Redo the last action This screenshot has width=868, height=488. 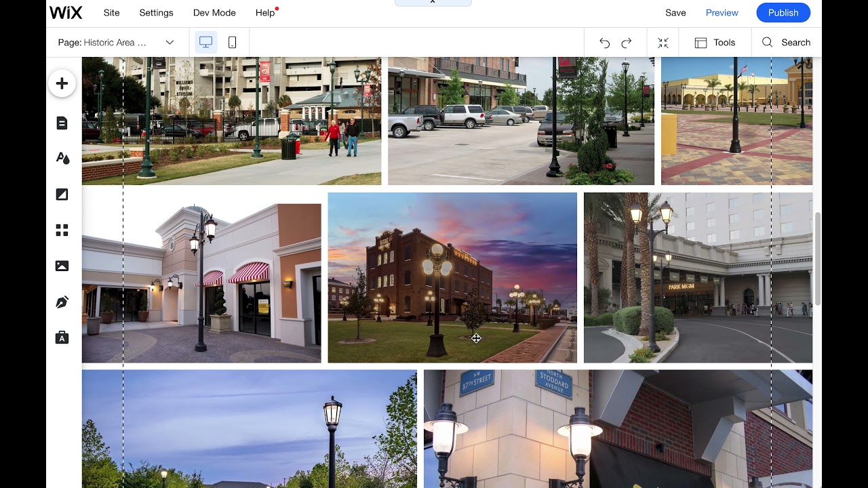(x=627, y=43)
